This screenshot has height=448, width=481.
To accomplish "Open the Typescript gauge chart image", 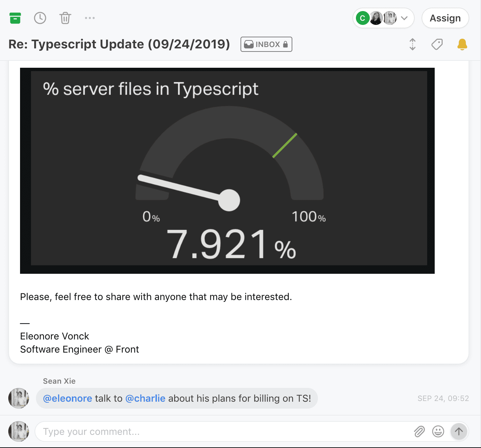I will click(227, 171).
